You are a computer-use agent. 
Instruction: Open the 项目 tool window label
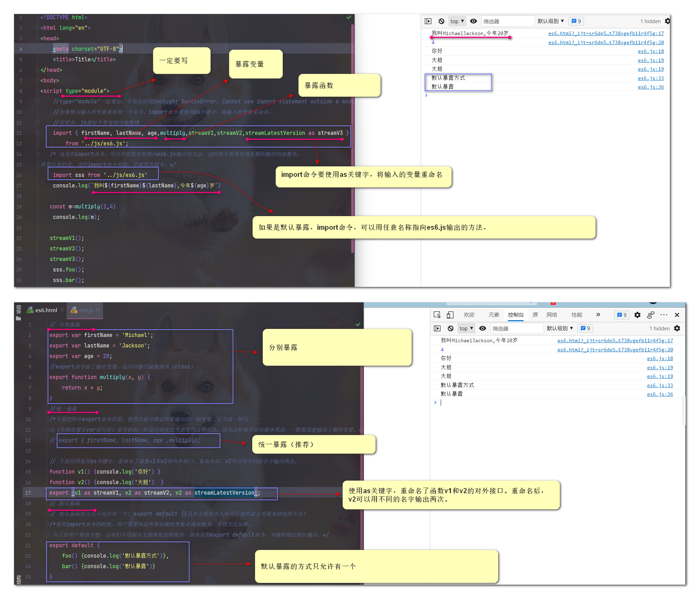[19, 310]
